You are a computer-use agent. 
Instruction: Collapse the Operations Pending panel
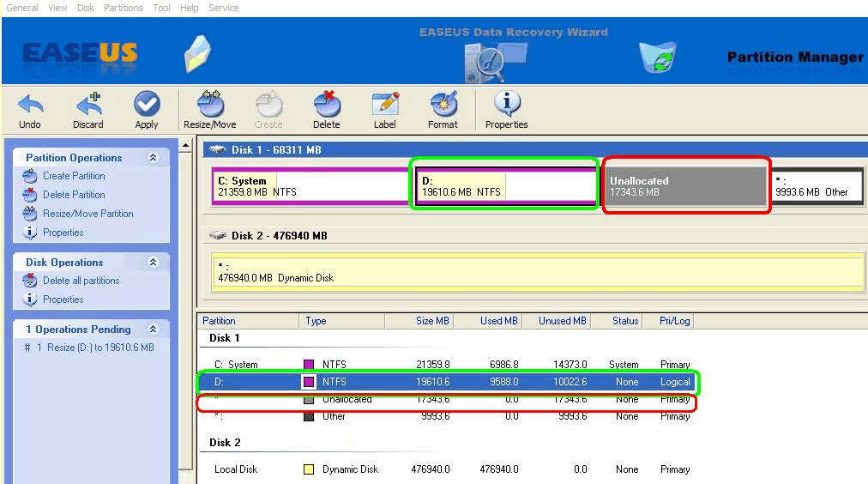point(154,330)
